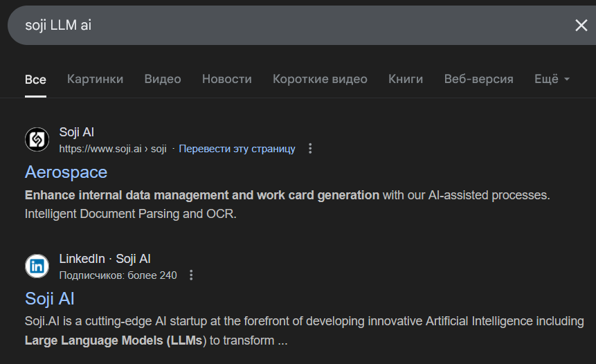Select the "Короткие видео" tab

(x=320, y=79)
